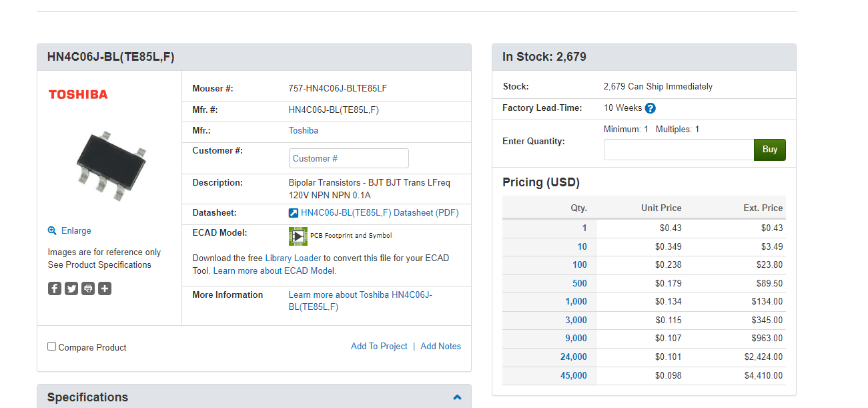This screenshot has width=868, height=408.
Task: Click 2,679 Can Ship Immediately text
Action: point(658,87)
